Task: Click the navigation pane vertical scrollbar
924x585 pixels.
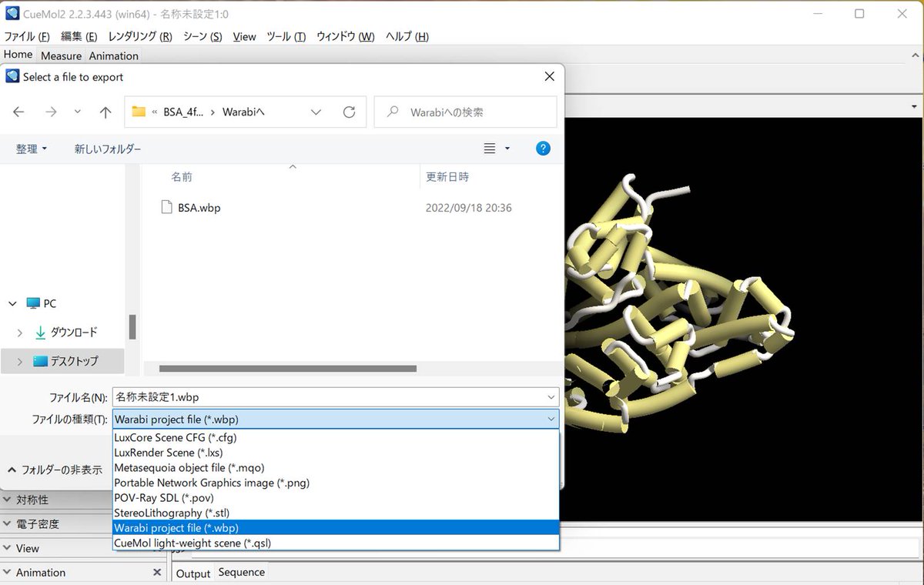Action: tap(132, 326)
